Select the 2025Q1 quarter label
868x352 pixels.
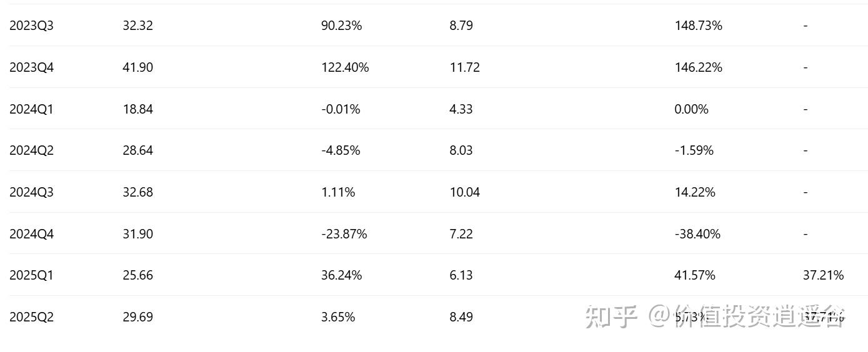31,275
